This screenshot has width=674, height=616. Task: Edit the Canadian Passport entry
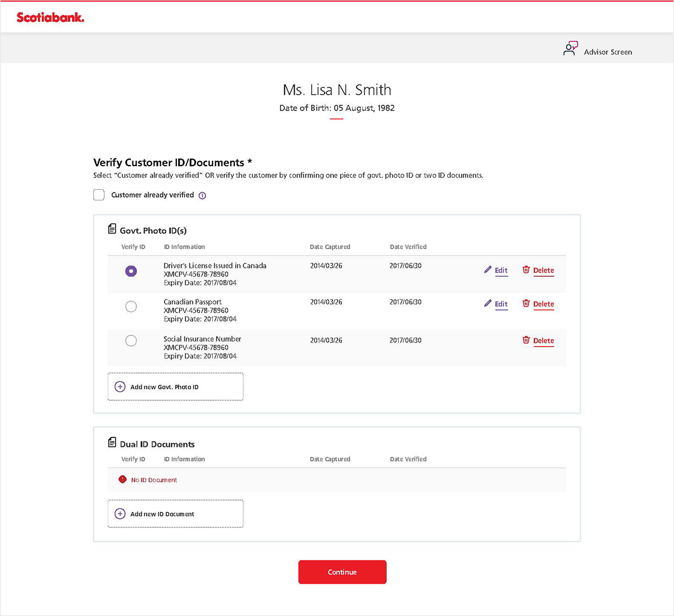501,304
